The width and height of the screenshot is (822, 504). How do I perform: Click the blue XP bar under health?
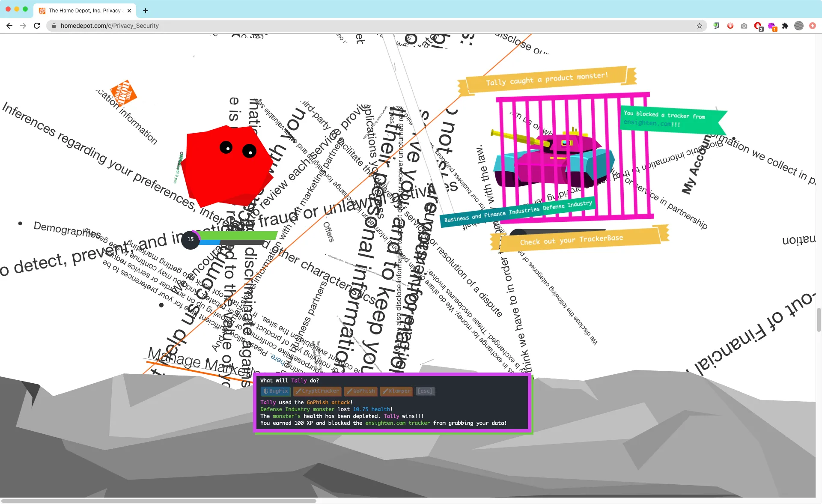coord(210,242)
